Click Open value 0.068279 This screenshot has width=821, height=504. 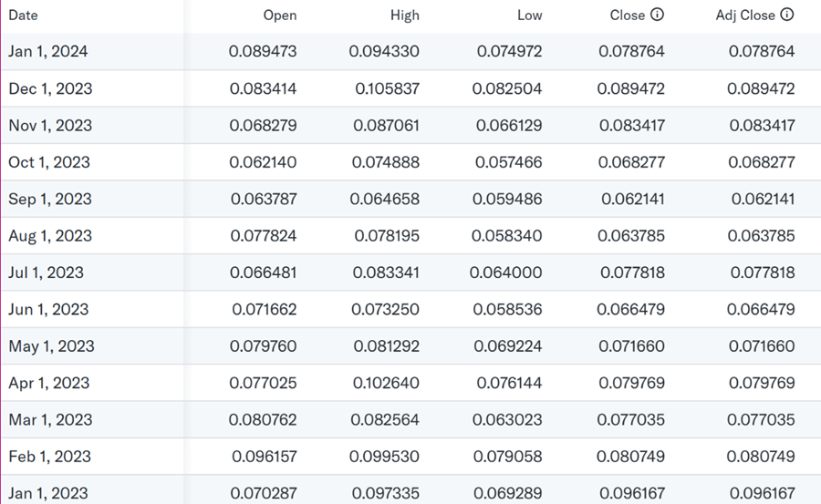(x=264, y=125)
